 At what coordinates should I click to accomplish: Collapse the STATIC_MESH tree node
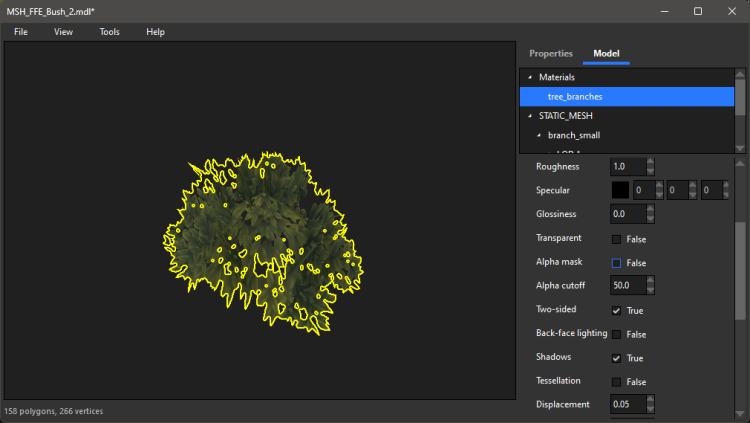click(530, 116)
